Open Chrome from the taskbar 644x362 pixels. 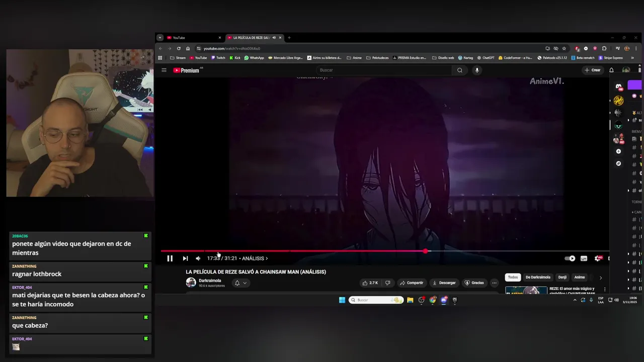433,300
